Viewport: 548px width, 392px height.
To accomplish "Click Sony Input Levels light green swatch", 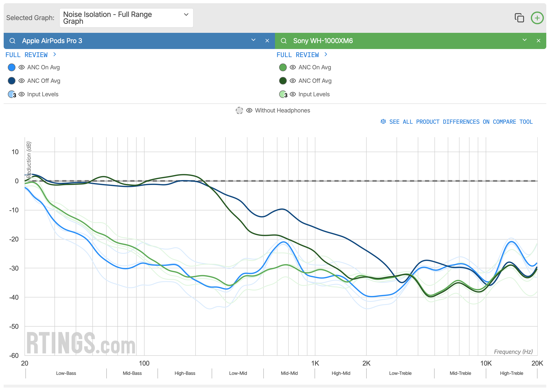I will (x=283, y=94).
